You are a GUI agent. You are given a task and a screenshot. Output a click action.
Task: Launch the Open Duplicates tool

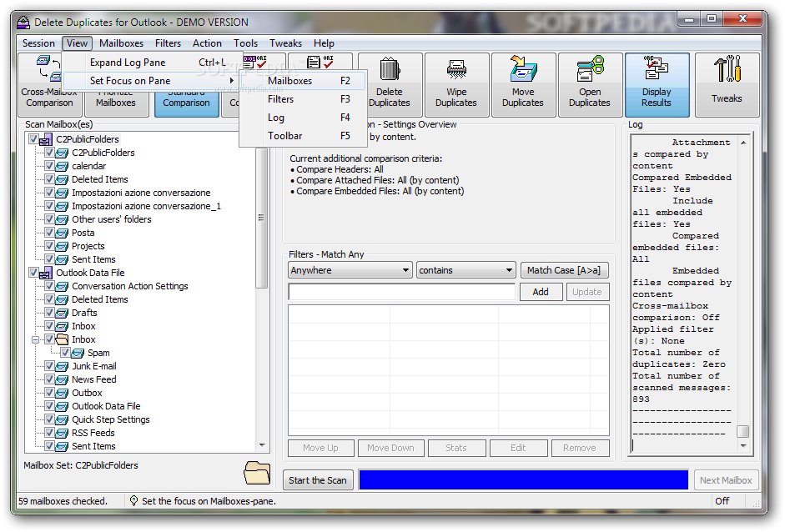[x=590, y=85]
